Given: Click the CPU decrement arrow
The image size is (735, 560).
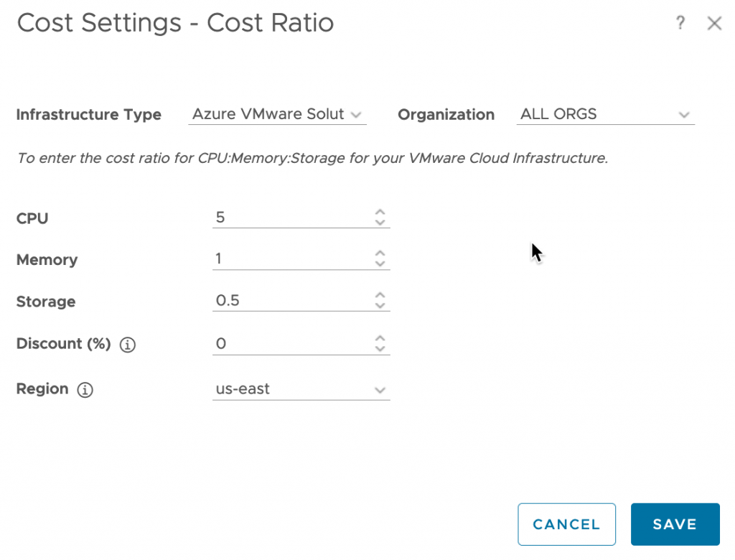Looking at the screenshot, I should 380,221.
